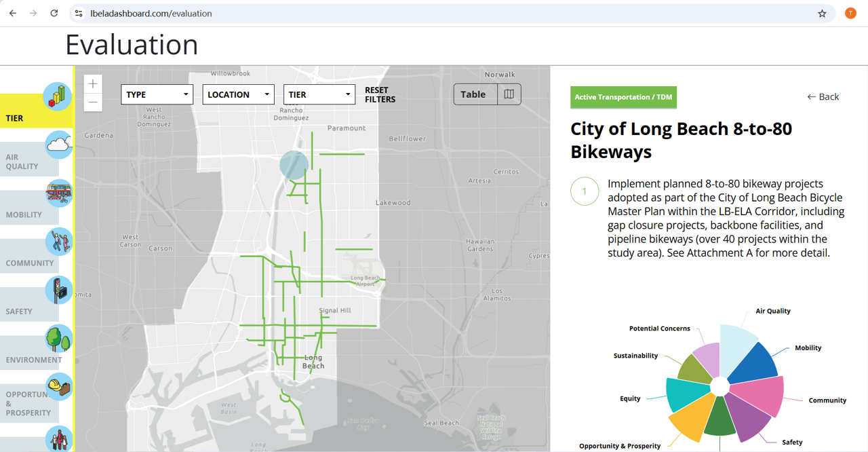Screen dimensions: 868x452
Task: Select the SAFETY sidebar tab
Action: tap(29, 305)
